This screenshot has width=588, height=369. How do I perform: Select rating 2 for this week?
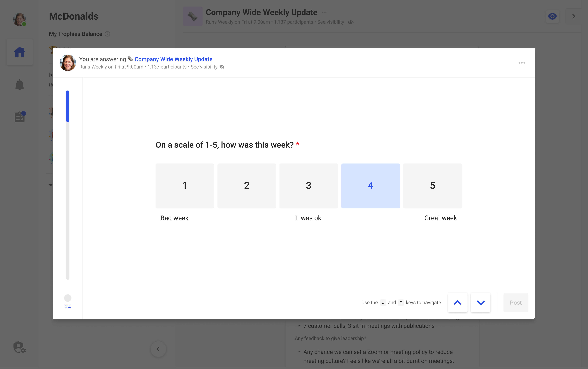247,186
